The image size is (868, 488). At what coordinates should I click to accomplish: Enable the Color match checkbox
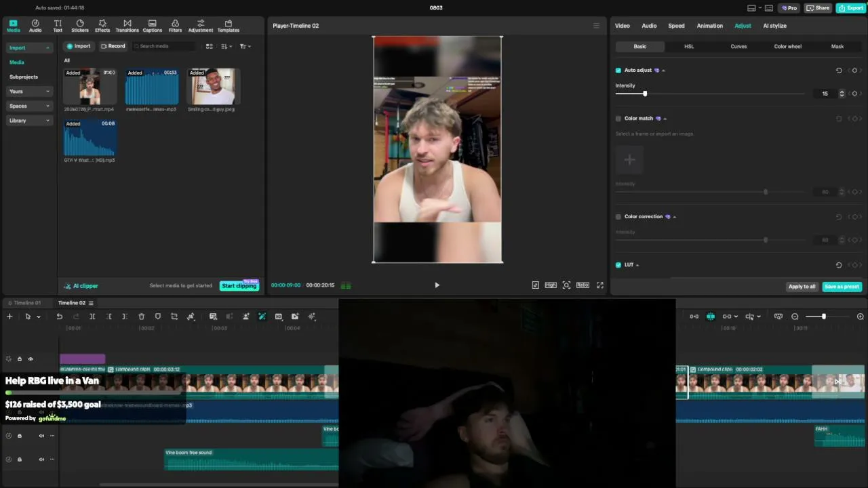point(618,119)
